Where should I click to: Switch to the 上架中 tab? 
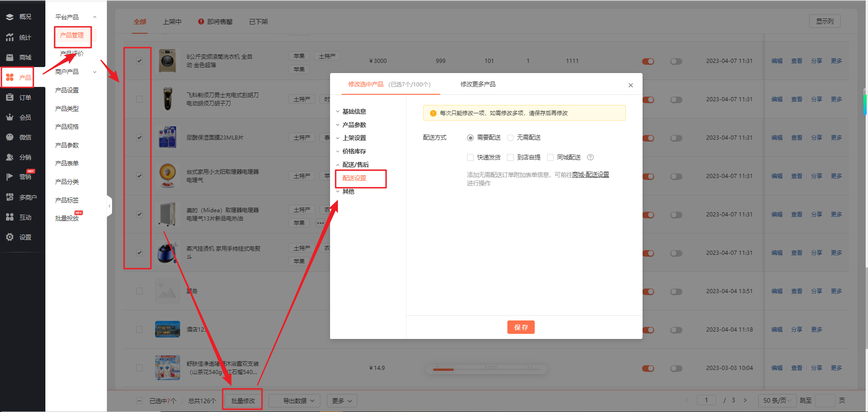point(172,22)
